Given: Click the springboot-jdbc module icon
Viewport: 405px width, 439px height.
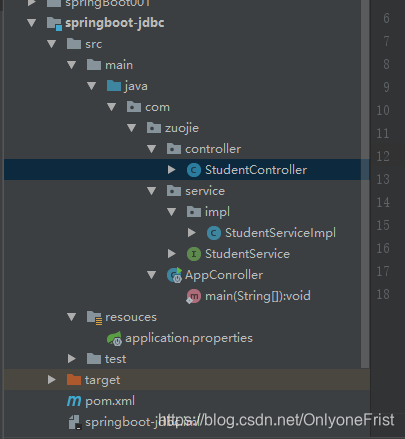Looking at the screenshot, I should click(x=55, y=24).
